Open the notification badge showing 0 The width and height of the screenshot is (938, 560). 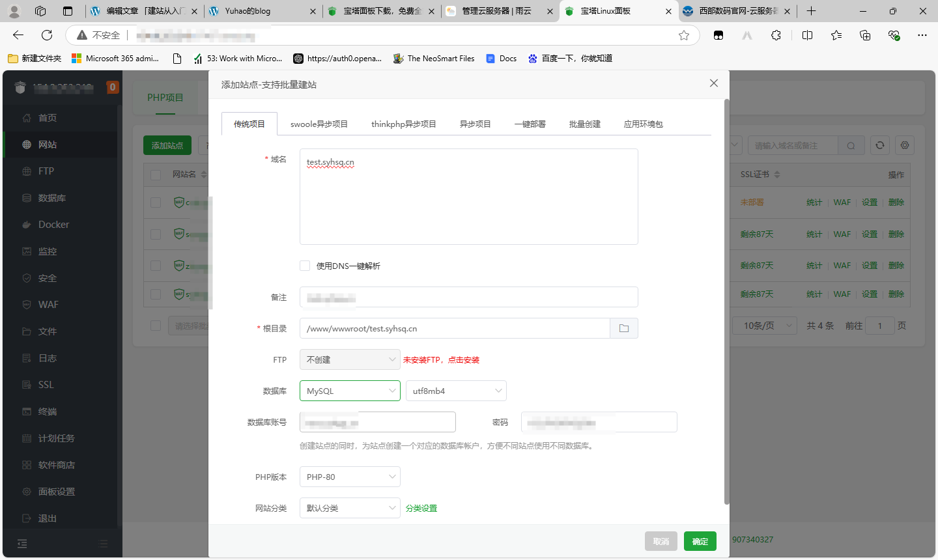[x=113, y=87]
